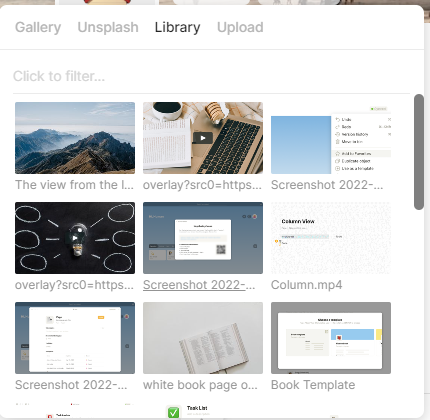The width and height of the screenshot is (430, 420).
Task: Click the library scrollbar handle
Action: 419,152
